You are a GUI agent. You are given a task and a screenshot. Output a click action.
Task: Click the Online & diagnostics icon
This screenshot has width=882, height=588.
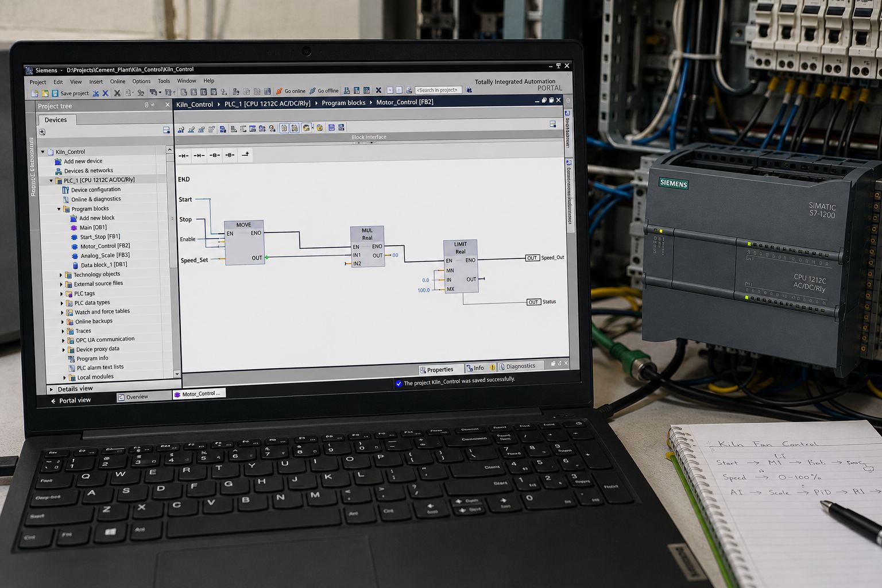[65, 199]
